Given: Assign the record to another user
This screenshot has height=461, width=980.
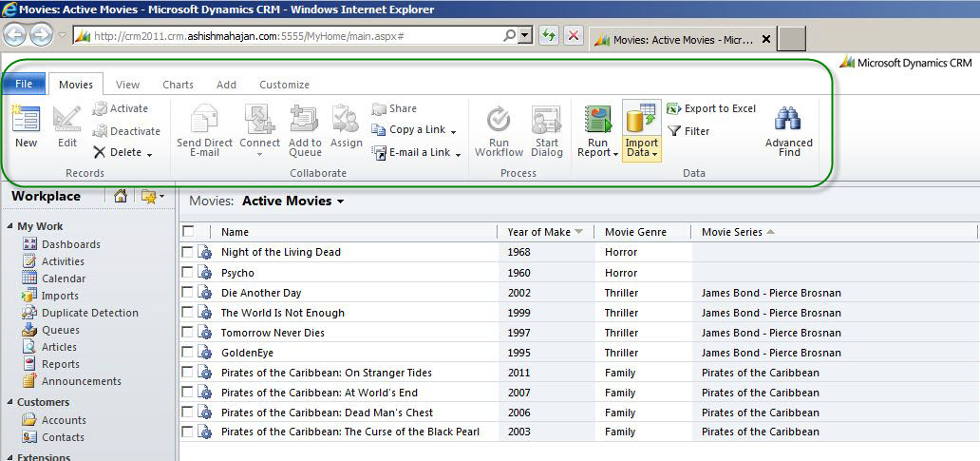Looking at the screenshot, I should click(347, 127).
